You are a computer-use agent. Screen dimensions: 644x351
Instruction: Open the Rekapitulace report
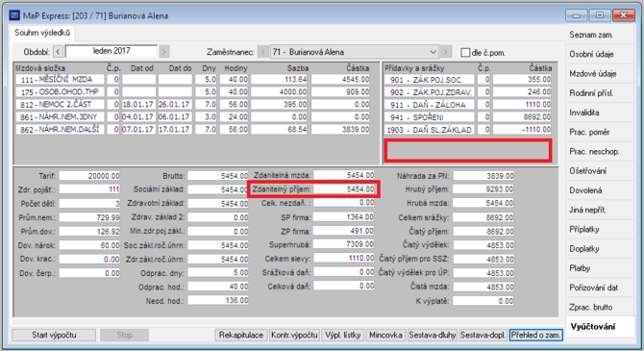241,335
